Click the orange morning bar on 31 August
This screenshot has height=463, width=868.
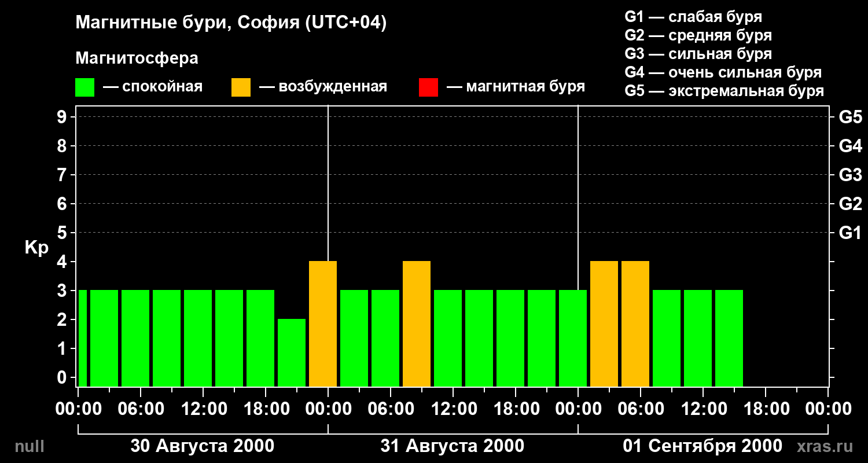tap(417, 324)
